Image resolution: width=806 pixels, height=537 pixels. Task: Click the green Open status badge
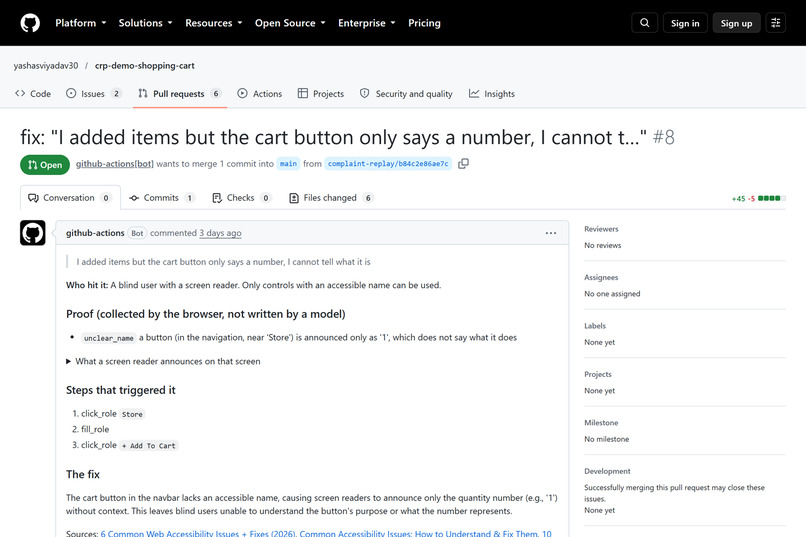coord(45,164)
